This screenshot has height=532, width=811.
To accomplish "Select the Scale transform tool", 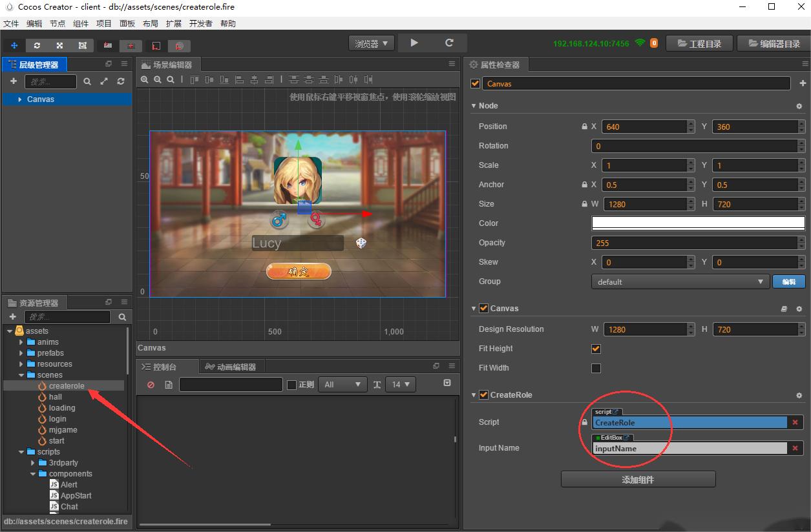I will click(59, 46).
